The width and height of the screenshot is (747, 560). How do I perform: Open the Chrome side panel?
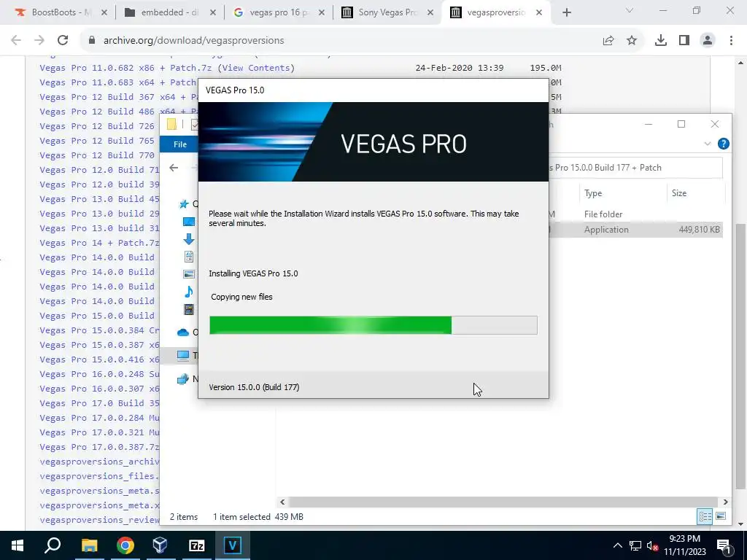point(684,41)
